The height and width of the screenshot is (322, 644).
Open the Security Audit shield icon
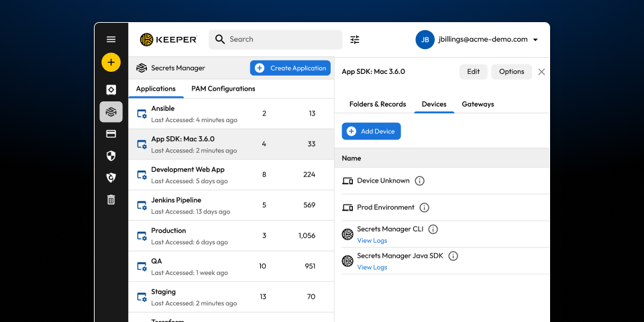pos(111,156)
